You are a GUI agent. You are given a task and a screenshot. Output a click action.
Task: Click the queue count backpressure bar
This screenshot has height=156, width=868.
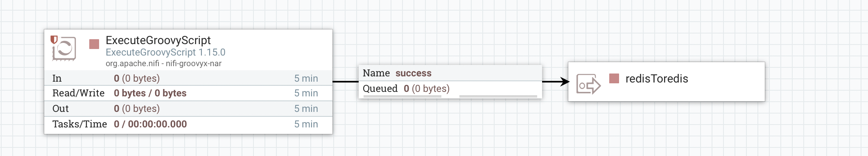[402, 97]
